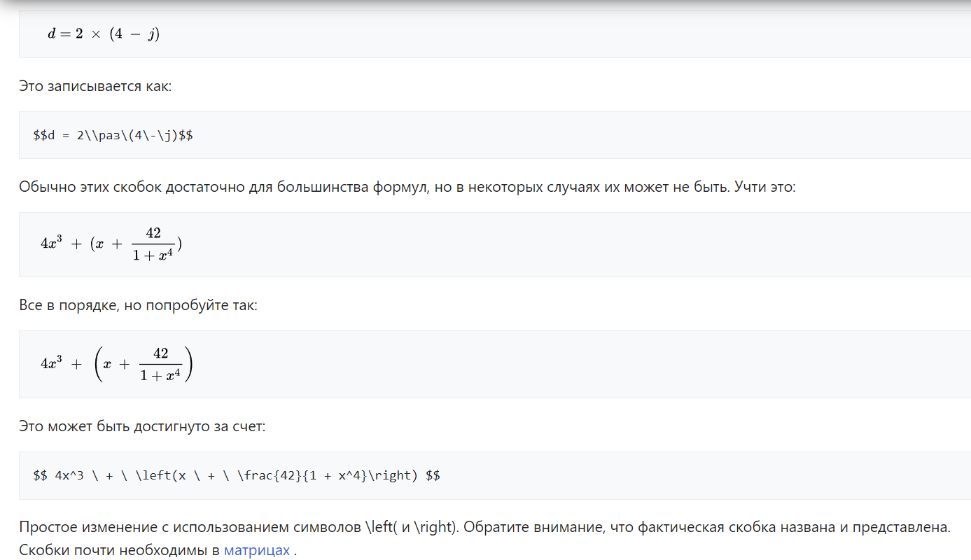Click the formula with small parentheses around the fraction

(x=111, y=244)
